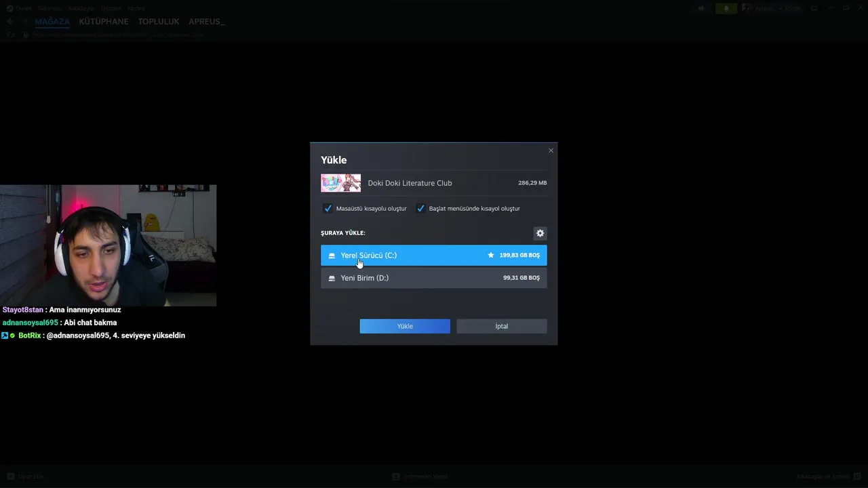This screenshot has width=868, height=488.
Task: Click the blue Yükle install button
Action: pos(405,326)
